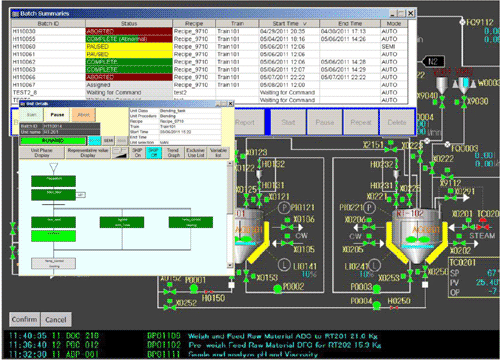
Task: Click the X0106 cooling water valve symbol
Action: tap(287, 226)
